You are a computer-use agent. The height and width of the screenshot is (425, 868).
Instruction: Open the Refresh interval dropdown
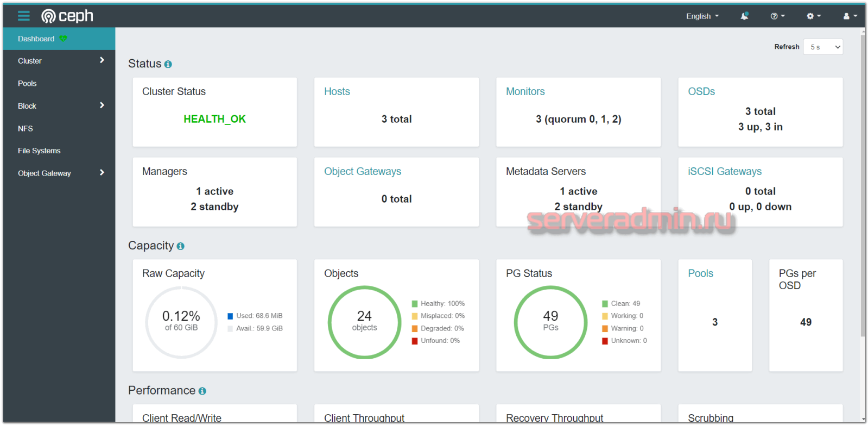pyautogui.click(x=823, y=47)
